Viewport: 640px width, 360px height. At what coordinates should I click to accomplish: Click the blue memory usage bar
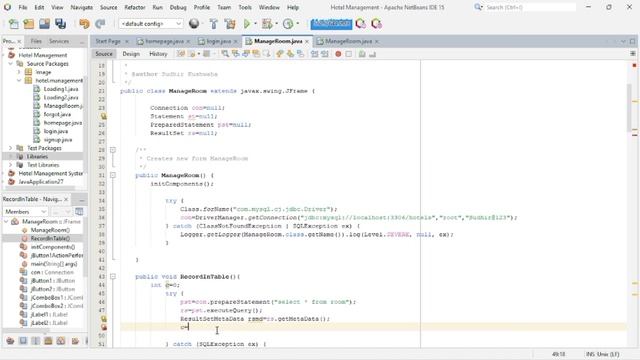(x=331, y=24)
